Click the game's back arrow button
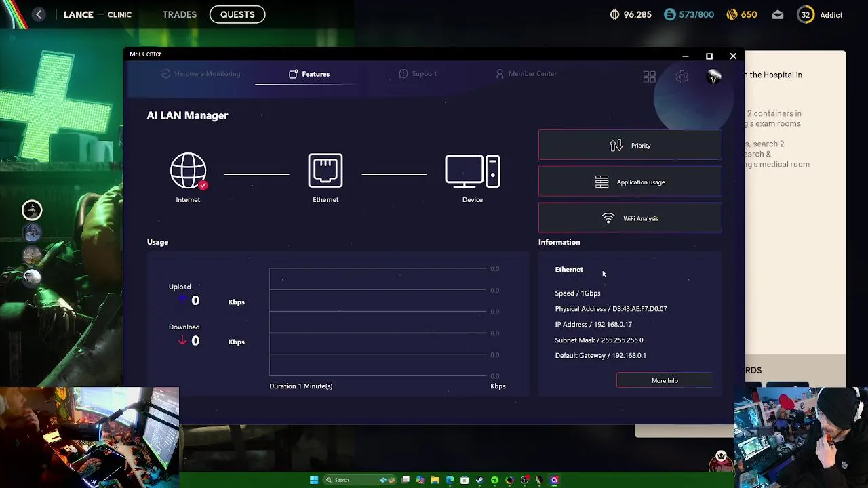The image size is (868, 488). point(39,14)
